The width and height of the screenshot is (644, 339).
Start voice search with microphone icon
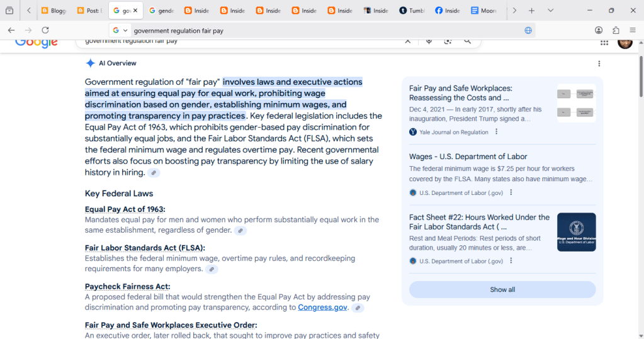point(429,42)
